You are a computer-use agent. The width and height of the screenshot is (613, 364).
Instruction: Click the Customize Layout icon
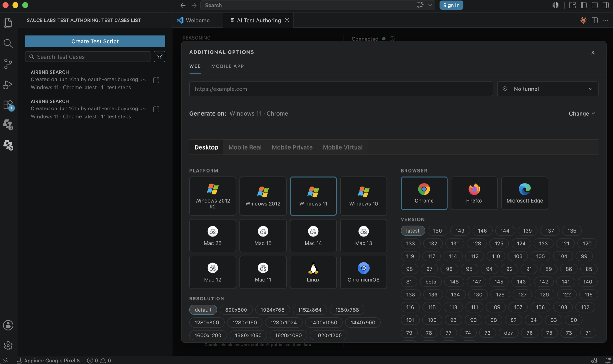pyautogui.click(x=573, y=5)
